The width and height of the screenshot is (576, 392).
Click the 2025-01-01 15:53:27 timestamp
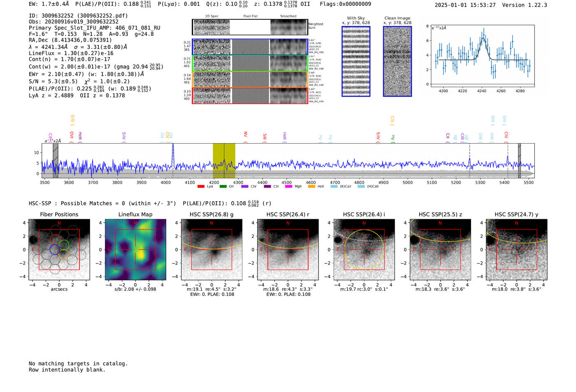(465, 5)
